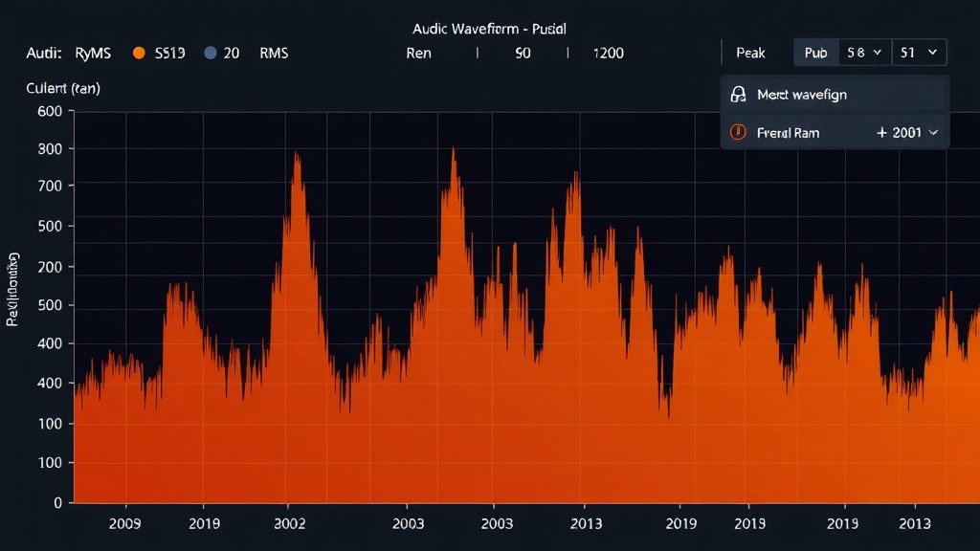Click the plus icon before 2001
The height and width of the screenshot is (551, 980).
click(x=881, y=133)
